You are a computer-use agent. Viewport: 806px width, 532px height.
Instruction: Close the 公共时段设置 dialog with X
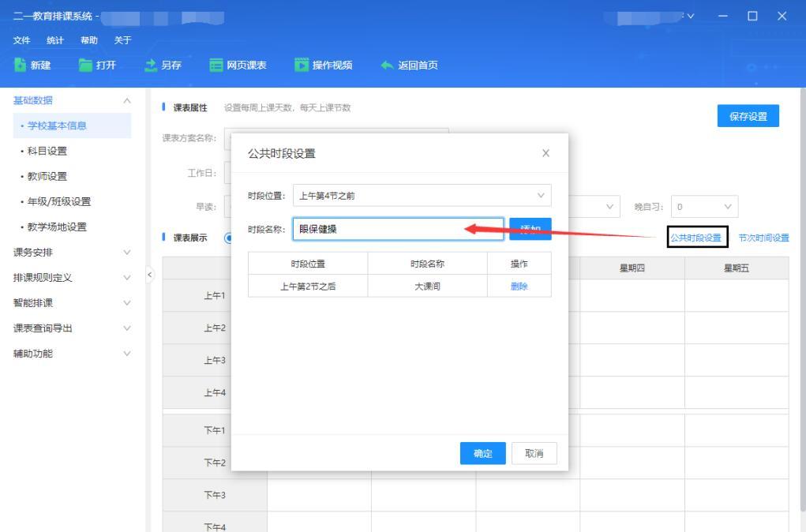pyautogui.click(x=546, y=153)
